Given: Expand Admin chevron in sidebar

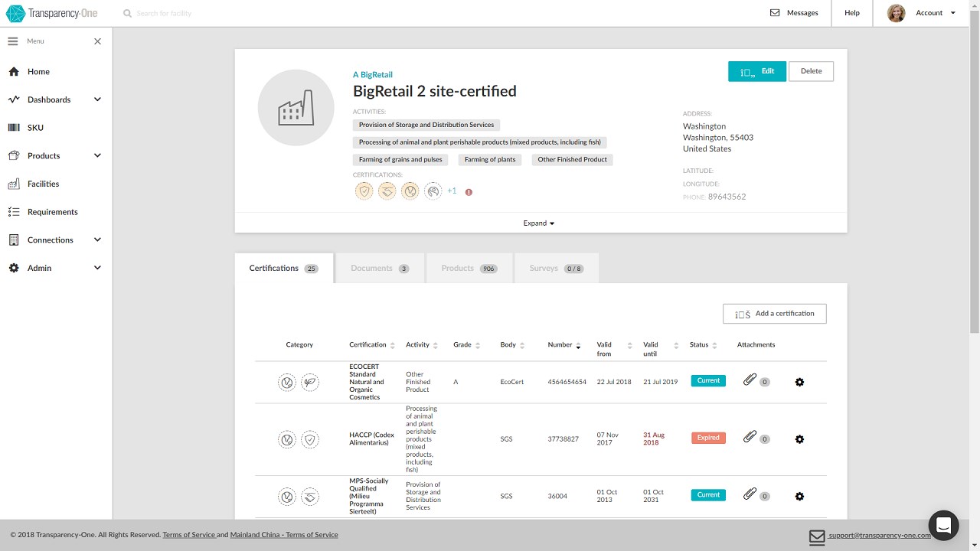Looking at the screenshot, I should (x=97, y=268).
